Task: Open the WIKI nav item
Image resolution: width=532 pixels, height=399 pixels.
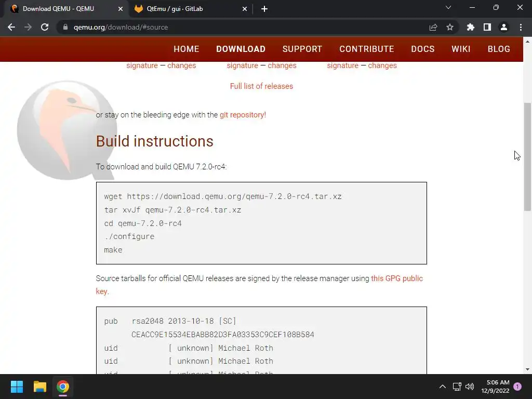Action: point(461,49)
